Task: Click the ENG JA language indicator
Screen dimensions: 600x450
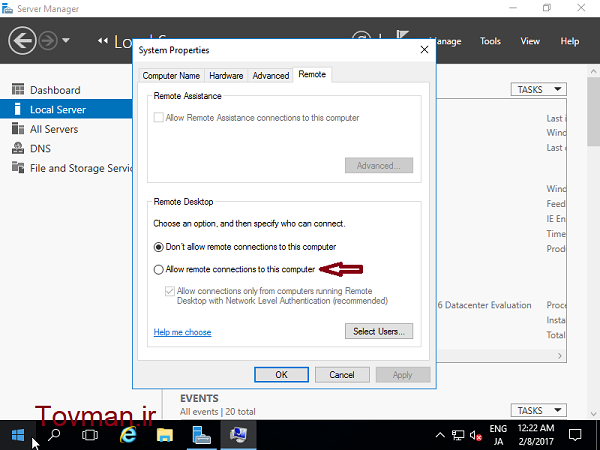Action: coord(498,435)
